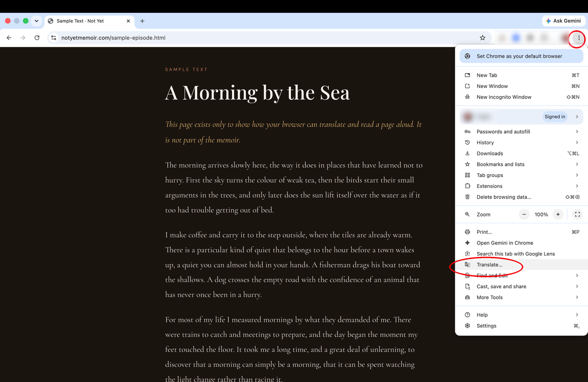
Task: Click the Google Lens icon in menu
Action: pos(467,254)
